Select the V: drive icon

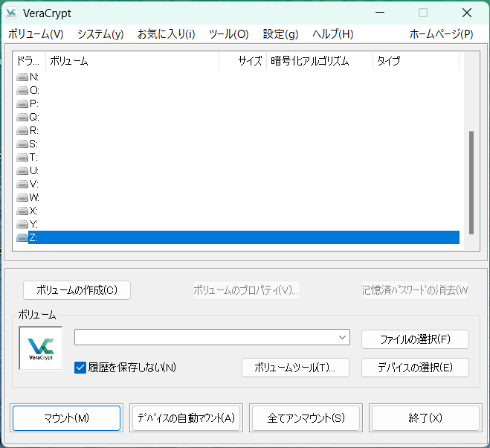pos(22,184)
